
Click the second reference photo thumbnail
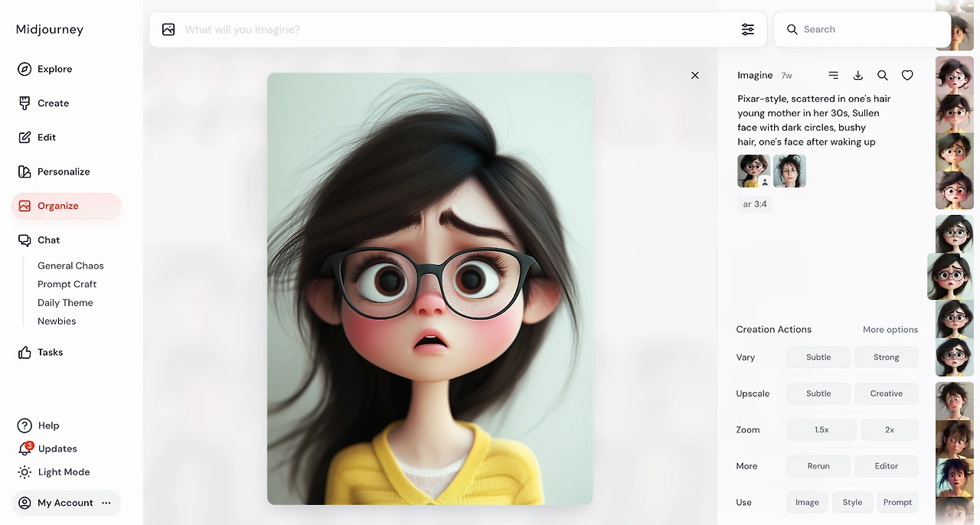[x=789, y=171]
